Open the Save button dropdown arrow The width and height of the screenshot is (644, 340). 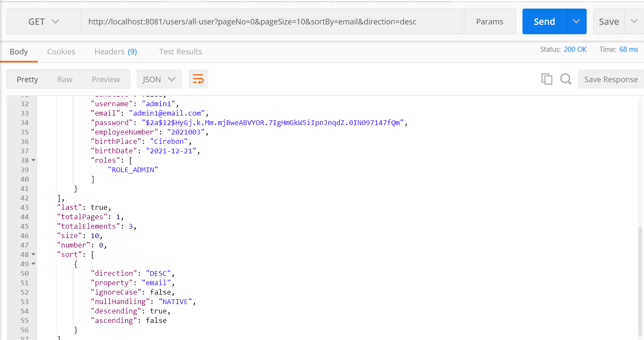pos(633,21)
